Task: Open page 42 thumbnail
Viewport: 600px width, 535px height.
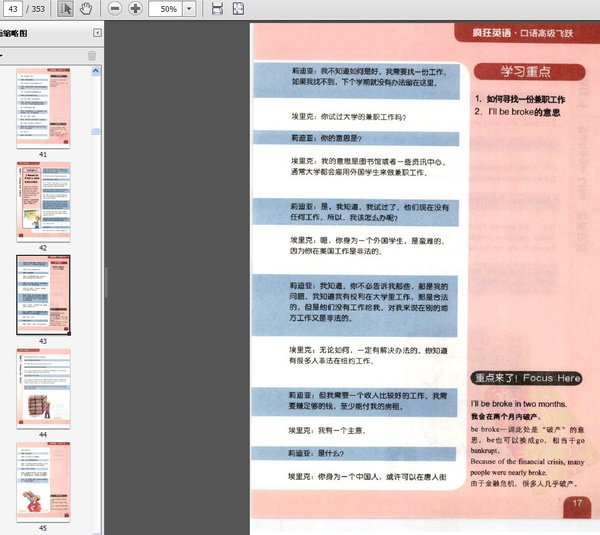Action: 43,202
